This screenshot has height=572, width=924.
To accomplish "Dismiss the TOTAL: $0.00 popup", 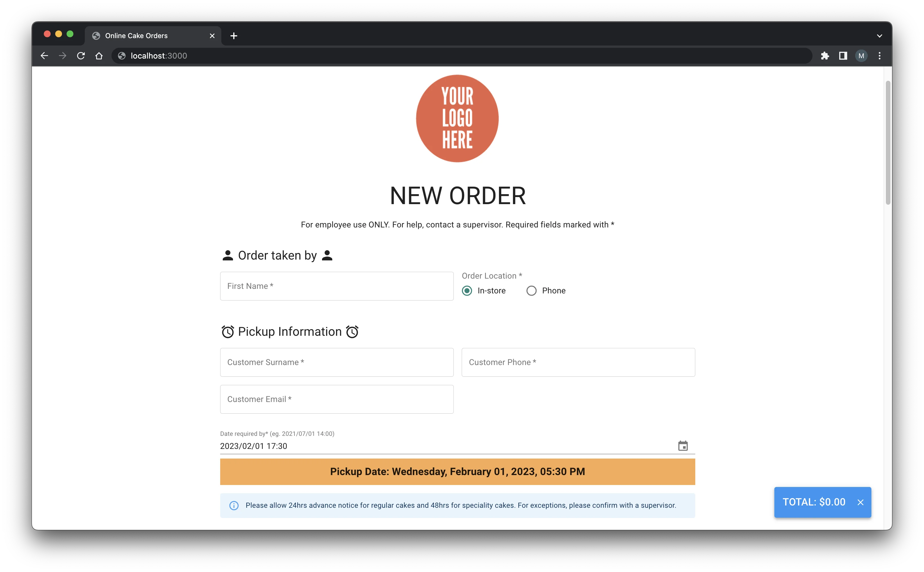I will 860,502.
